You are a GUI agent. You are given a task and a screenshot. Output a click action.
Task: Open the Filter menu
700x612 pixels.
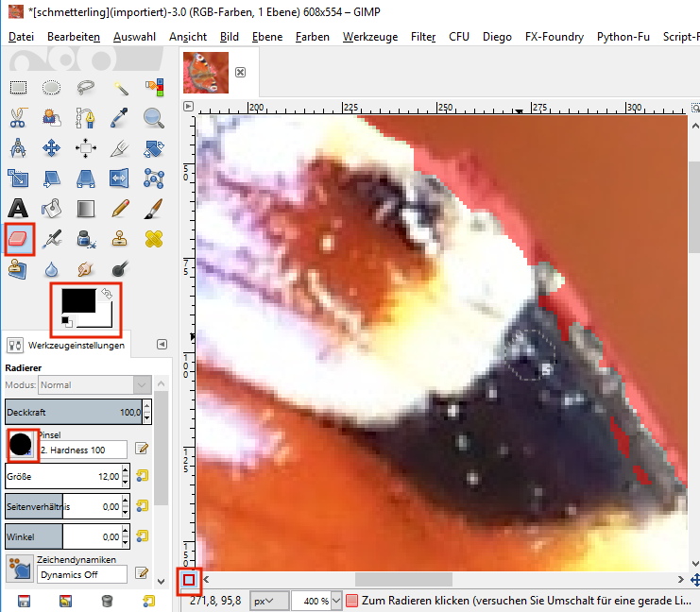(x=423, y=37)
